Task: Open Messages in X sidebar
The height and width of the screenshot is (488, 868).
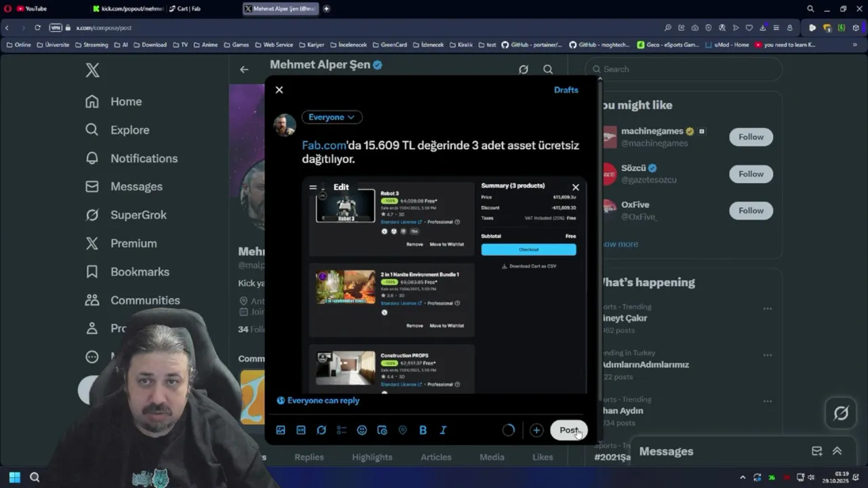Action: pyautogui.click(x=124, y=187)
